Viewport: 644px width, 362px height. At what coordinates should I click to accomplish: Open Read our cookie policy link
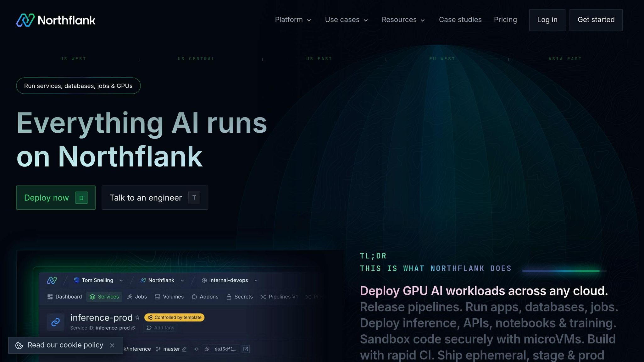(x=65, y=345)
